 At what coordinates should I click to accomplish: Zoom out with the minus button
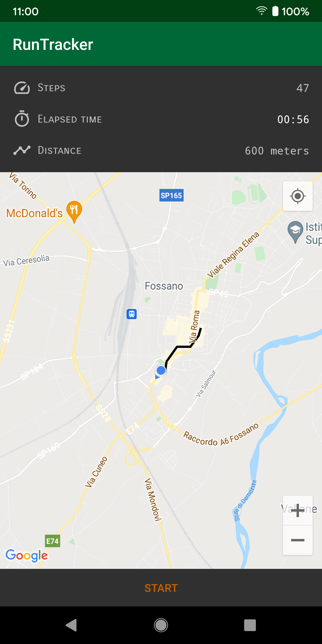click(x=297, y=540)
